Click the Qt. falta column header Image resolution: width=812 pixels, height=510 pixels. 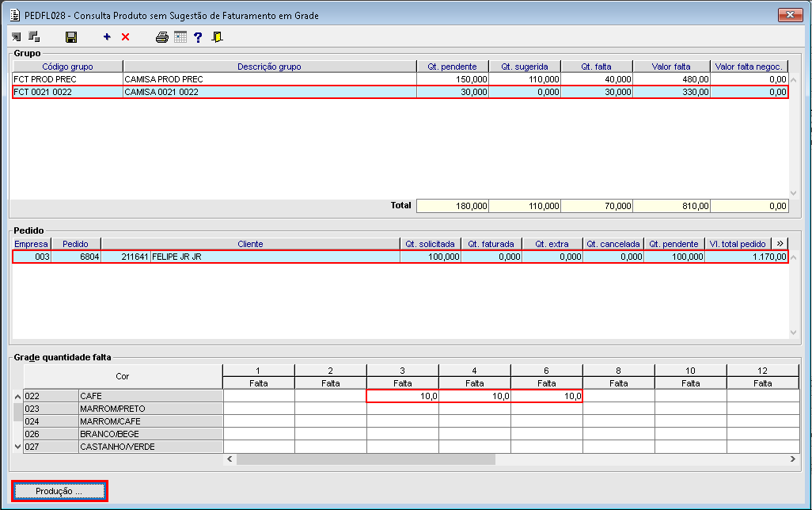coord(596,67)
